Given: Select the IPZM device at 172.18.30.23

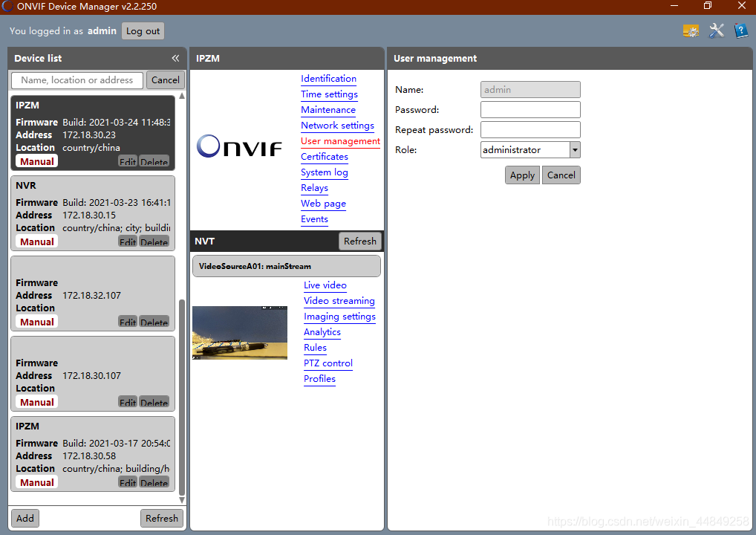Looking at the screenshot, I should pyautogui.click(x=93, y=133).
